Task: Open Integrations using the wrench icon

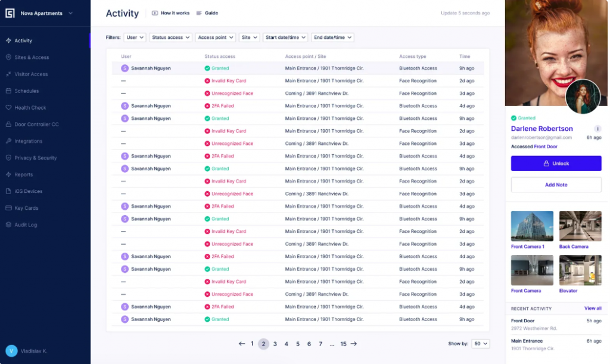Action: click(8, 141)
